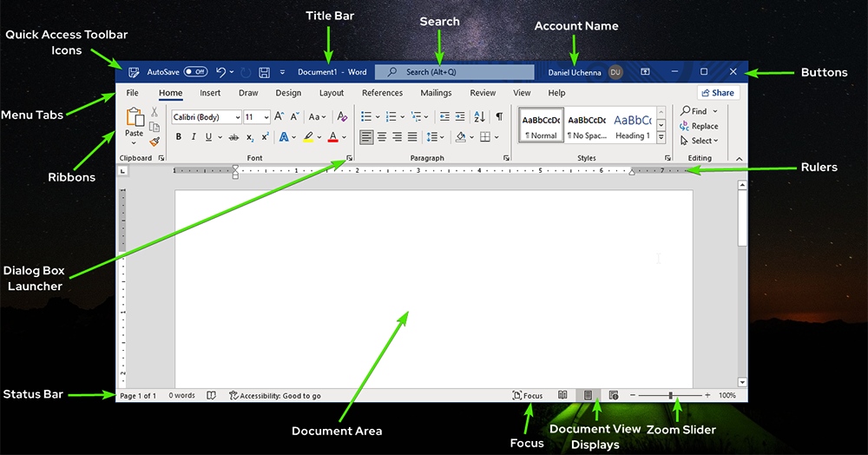Click the Cut scissors icon
Screen dimensions: 868x455
click(x=155, y=112)
